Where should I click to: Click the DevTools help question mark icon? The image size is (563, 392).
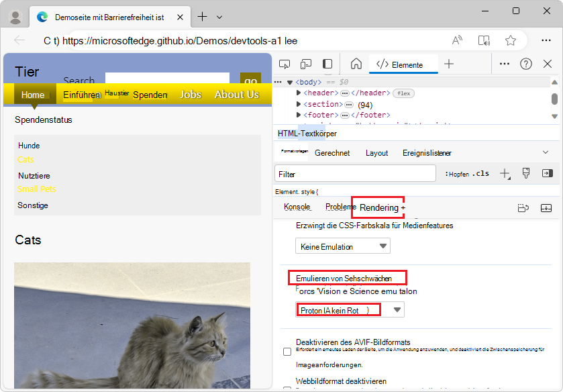click(525, 64)
